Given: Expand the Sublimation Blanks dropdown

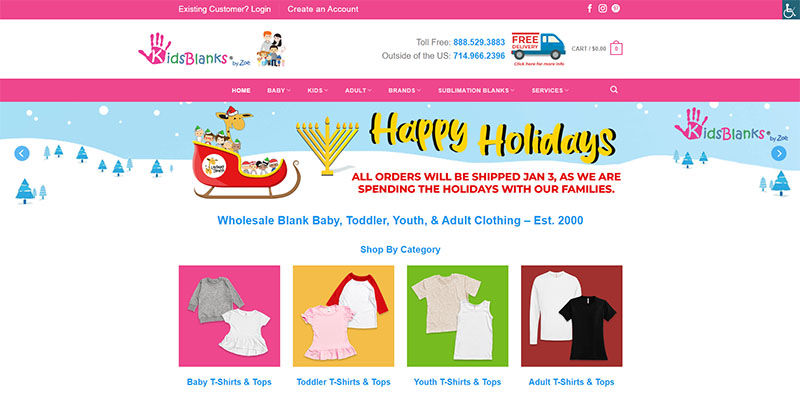Looking at the screenshot, I should coord(476,90).
